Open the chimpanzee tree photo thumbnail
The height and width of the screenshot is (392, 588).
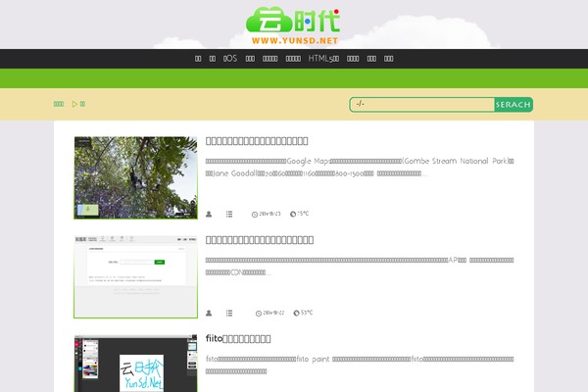136,177
